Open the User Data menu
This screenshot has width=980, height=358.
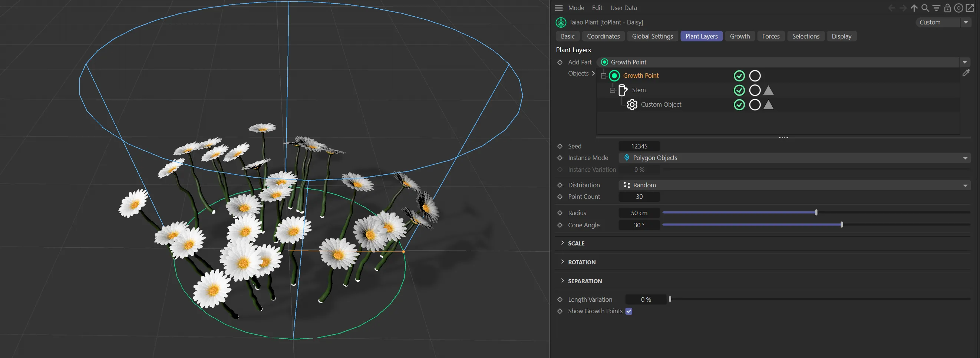(623, 8)
